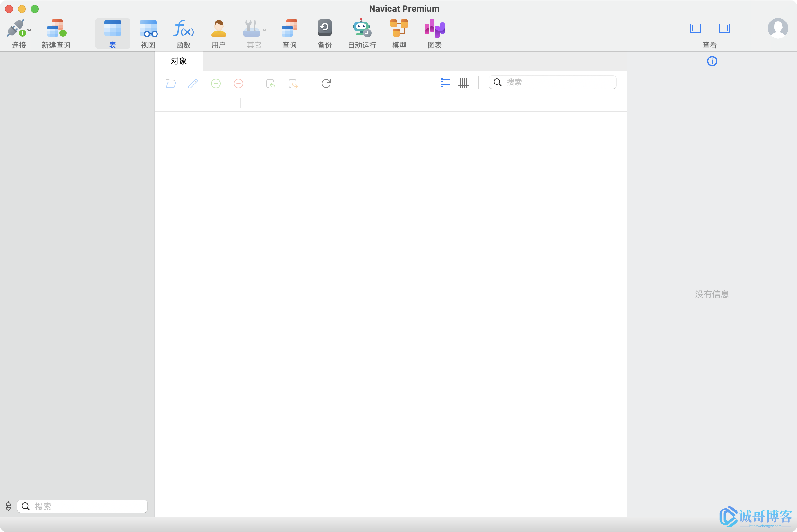Click the 没有信息 text
The width and height of the screenshot is (797, 532).
[x=712, y=294]
